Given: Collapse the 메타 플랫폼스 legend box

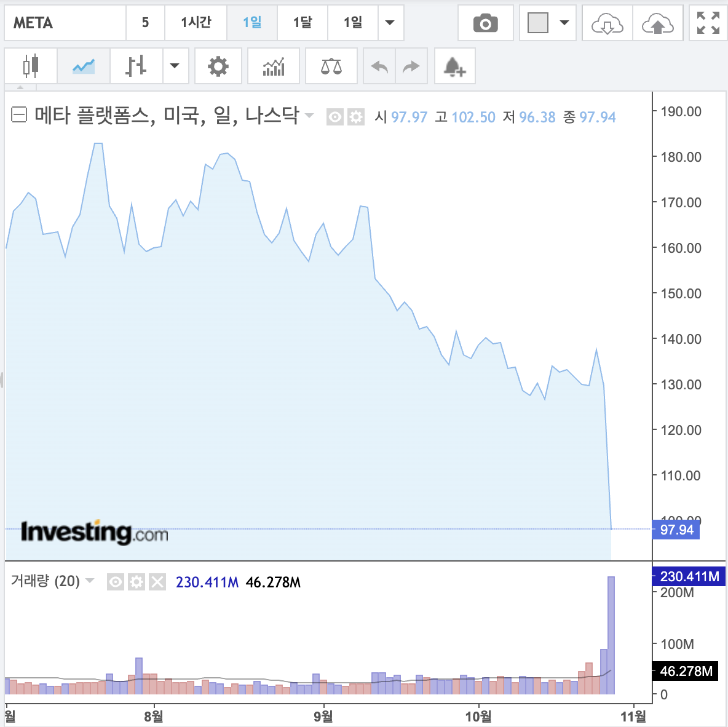Looking at the screenshot, I should click(x=19, y=115).
